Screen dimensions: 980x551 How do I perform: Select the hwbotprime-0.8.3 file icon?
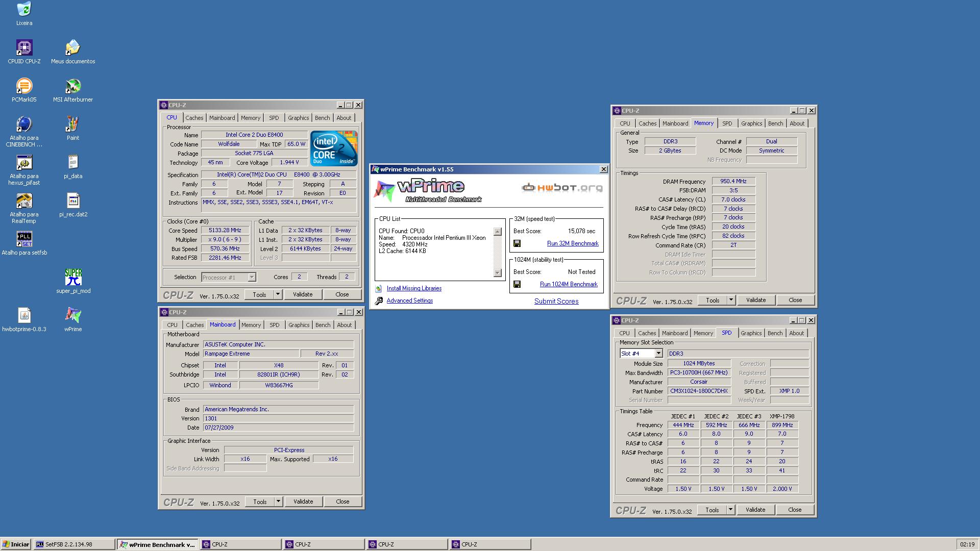tap(24, 315)
